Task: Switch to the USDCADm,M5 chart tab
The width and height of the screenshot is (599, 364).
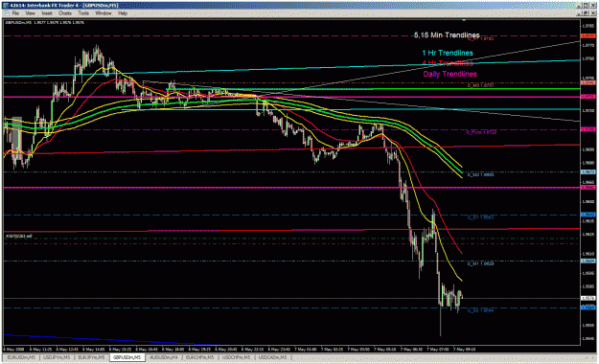Action: point(272,357)
